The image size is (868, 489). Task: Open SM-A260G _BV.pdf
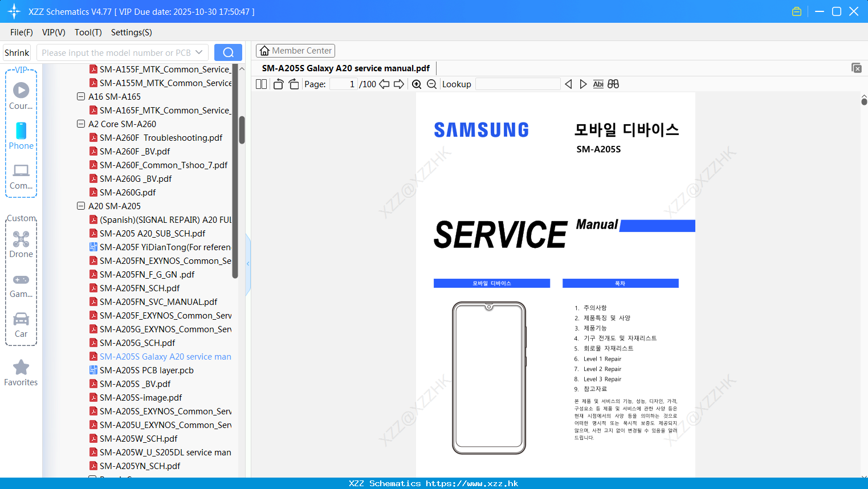tap(136, 179)
